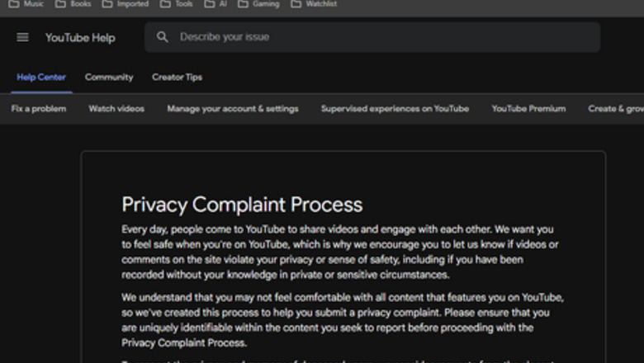The height and width of the screenshot is (363, 644).
Task: Switch to the Community tab
Action: point(109,78)
